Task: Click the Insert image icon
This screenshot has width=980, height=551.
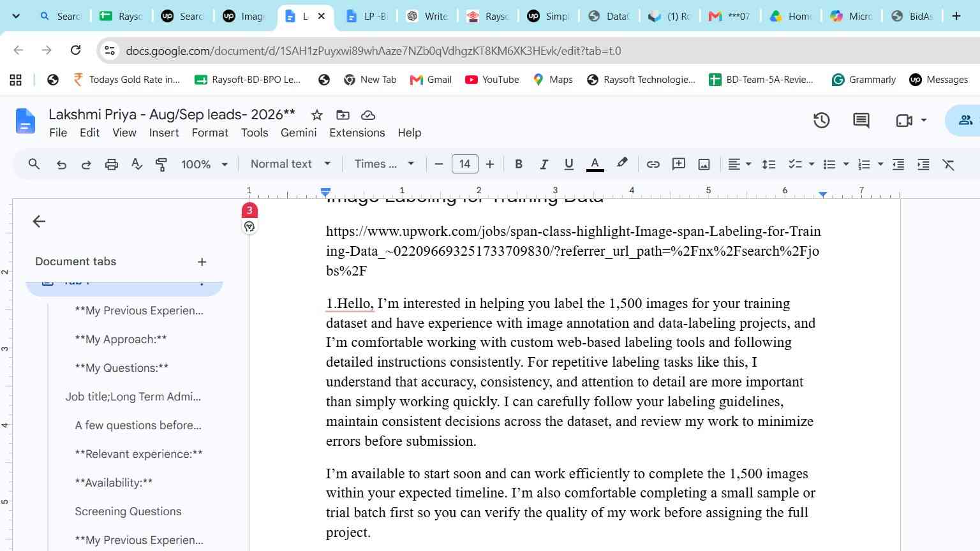Action: click(x=704, y=165)
